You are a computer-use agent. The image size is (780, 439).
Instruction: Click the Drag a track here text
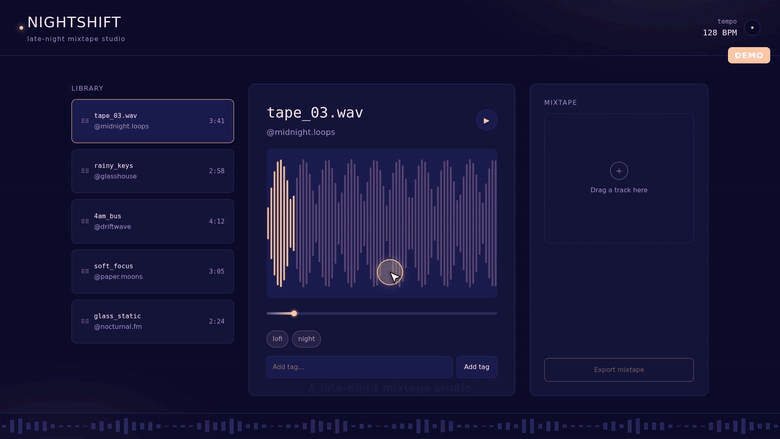pyautogui.click(x=619, y=190)
